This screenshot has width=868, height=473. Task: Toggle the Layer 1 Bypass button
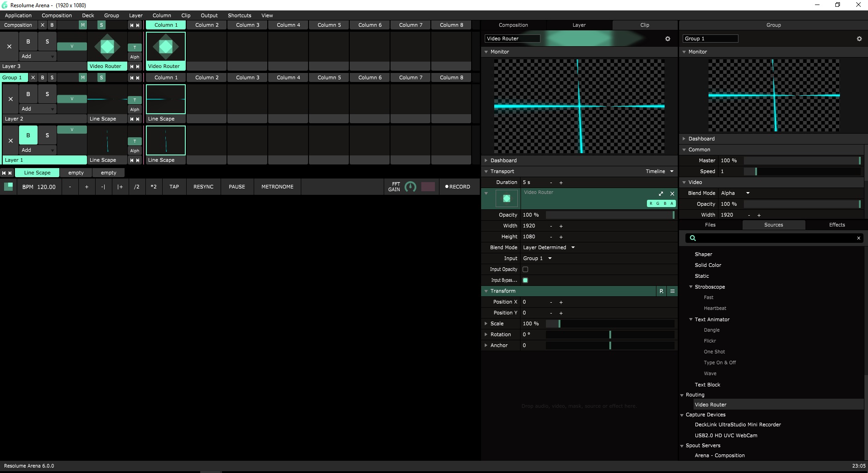(28, 135)
